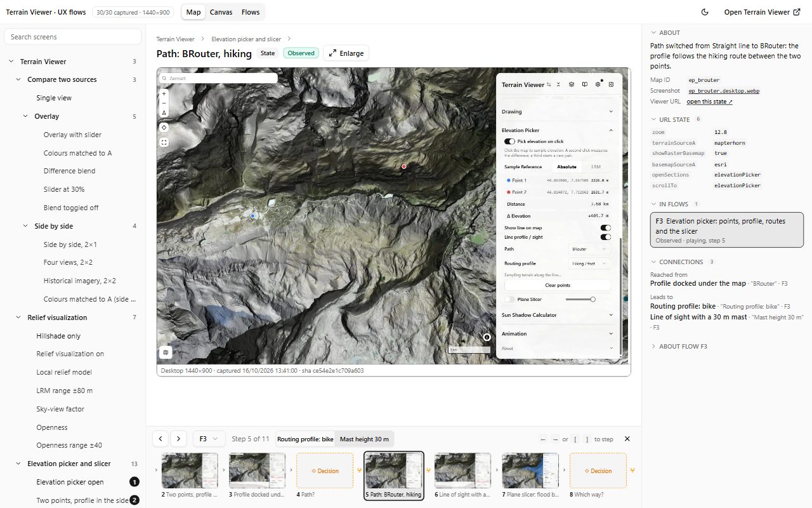Click the gear icon in the Terrain Viewer panel header
Screen dimensions: 812x508
pos(598,84)
